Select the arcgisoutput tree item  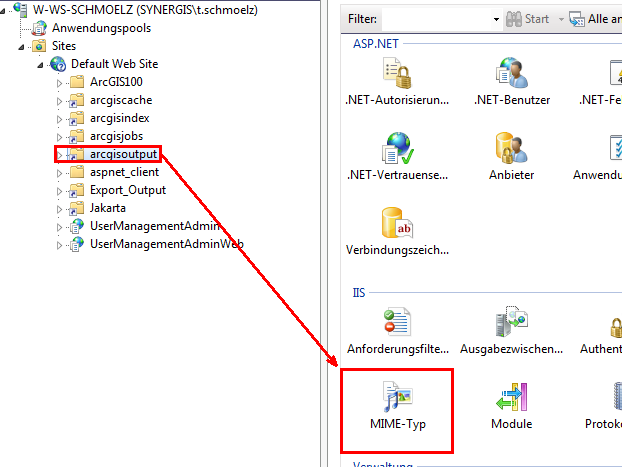(123, 154)
